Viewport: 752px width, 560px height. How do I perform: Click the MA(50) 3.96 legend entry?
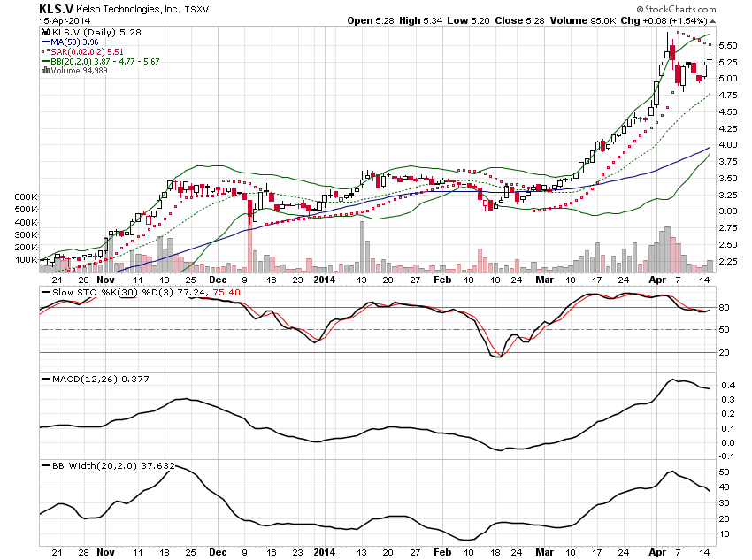75,42
